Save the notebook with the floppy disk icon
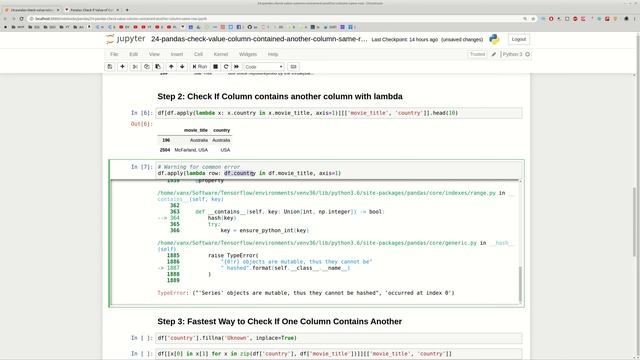 coord(110,67)
